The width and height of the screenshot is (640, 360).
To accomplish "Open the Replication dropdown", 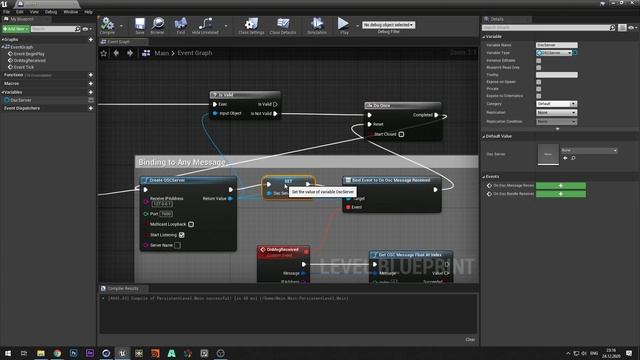I will [556, 112].
